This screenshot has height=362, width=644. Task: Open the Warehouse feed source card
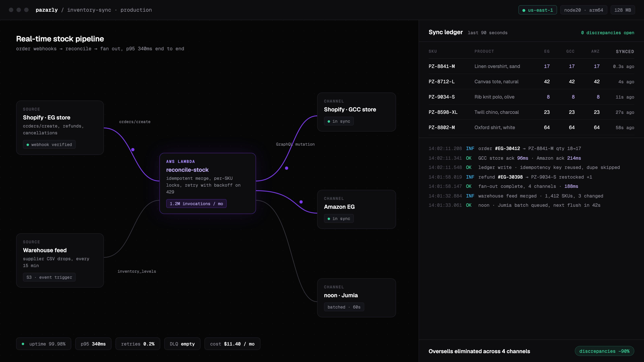point(60,260)
